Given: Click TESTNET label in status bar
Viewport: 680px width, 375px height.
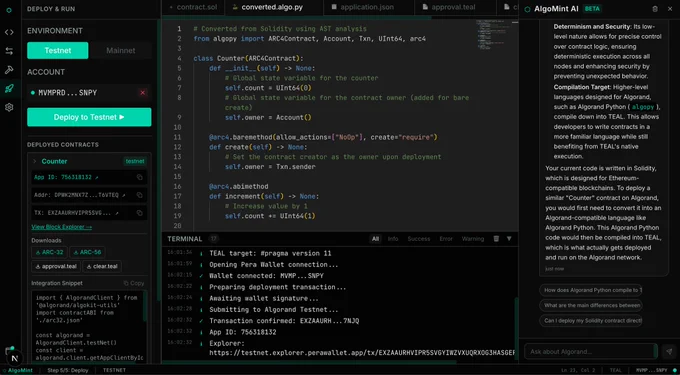Looking at the screenshot, I should coord(114,370).
